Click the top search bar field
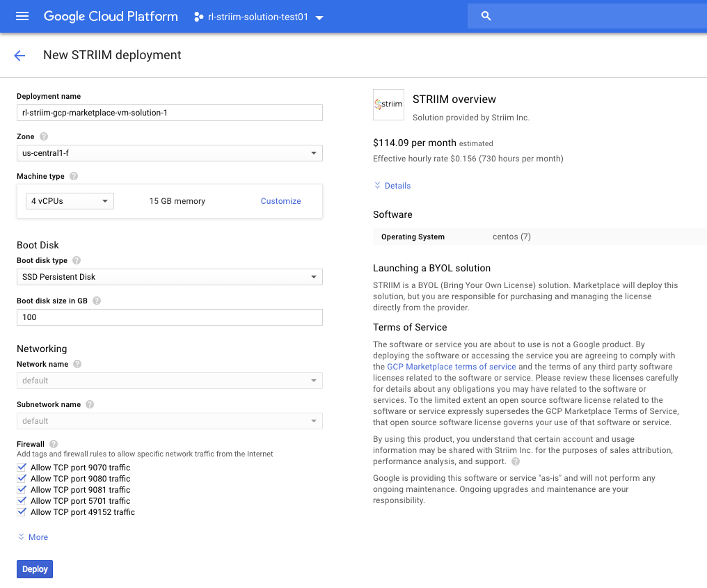The height and width of the screenshot is (588, 707). coord(587,16)
